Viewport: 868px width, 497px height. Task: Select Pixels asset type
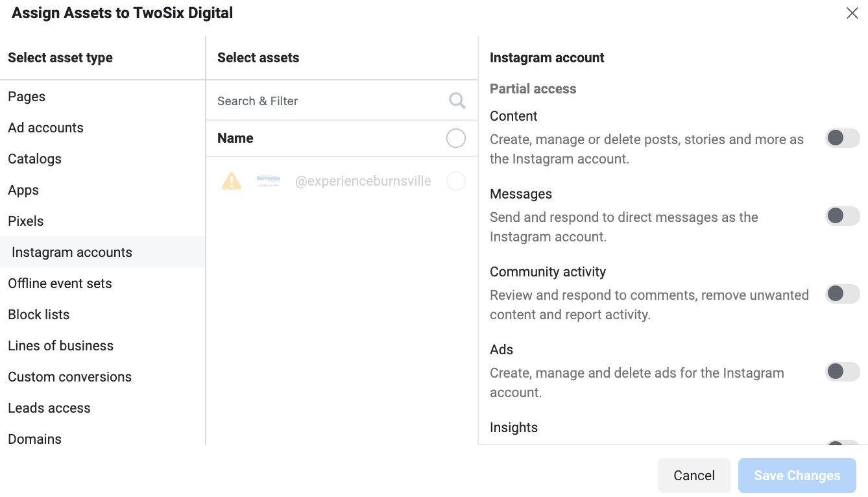(x=102, y=221)
